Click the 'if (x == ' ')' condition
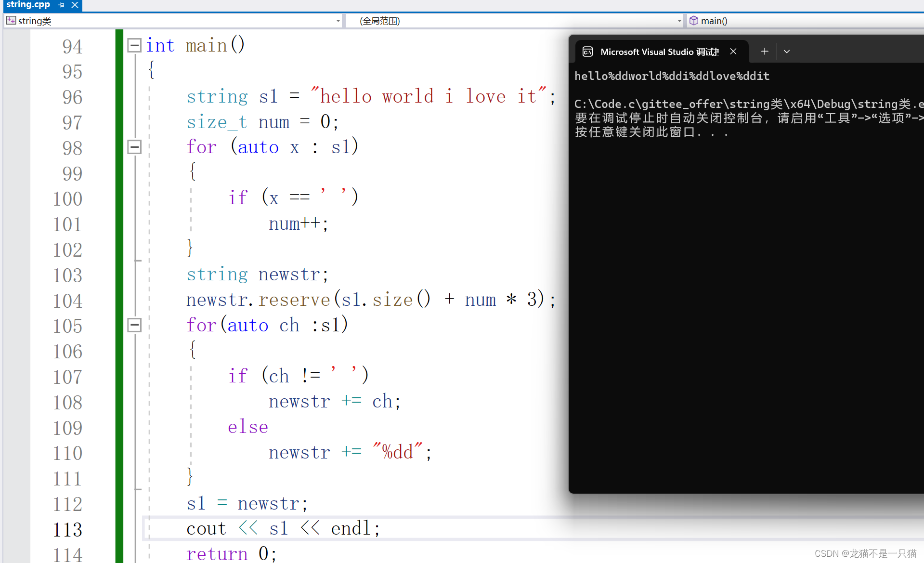This screenshot has height=563, width=924. coord(293,197)
